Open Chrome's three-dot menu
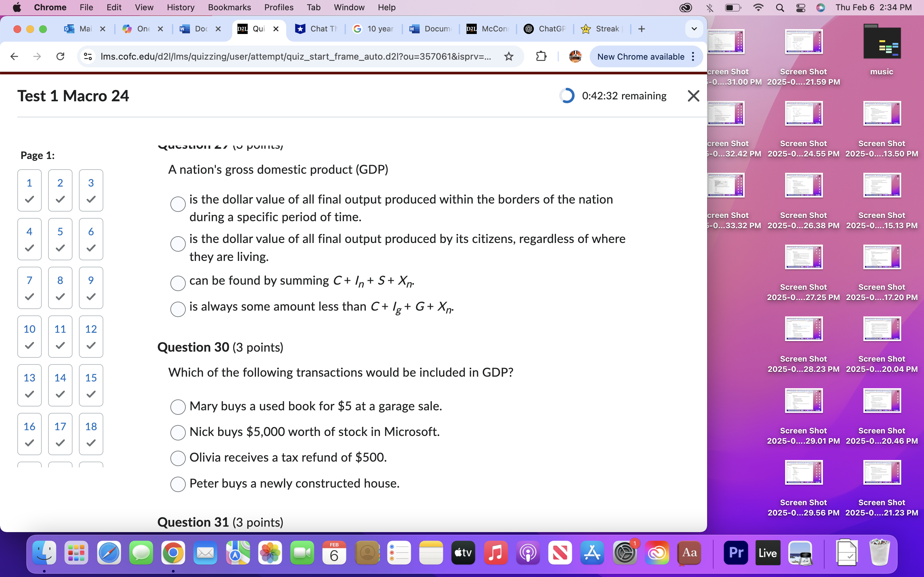 (x=694, y=56)
